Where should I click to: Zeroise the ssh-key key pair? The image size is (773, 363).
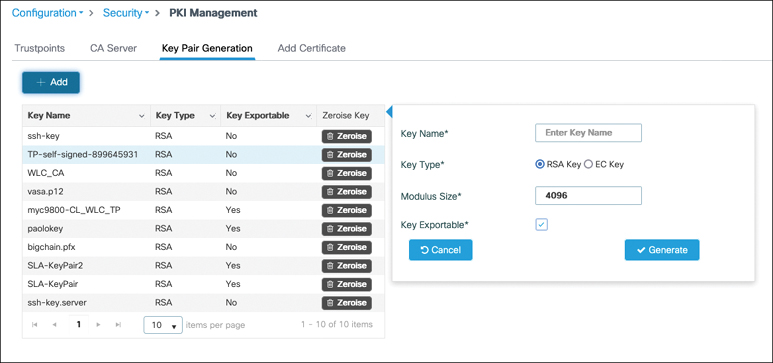coord(347,136)
